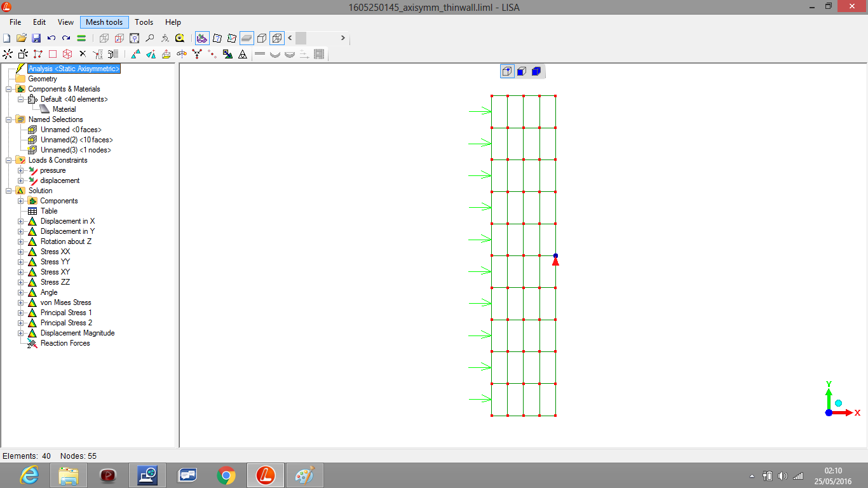Screen dimensions: 868x488
Task: Click the red square element tool
Action: [53, 55]
